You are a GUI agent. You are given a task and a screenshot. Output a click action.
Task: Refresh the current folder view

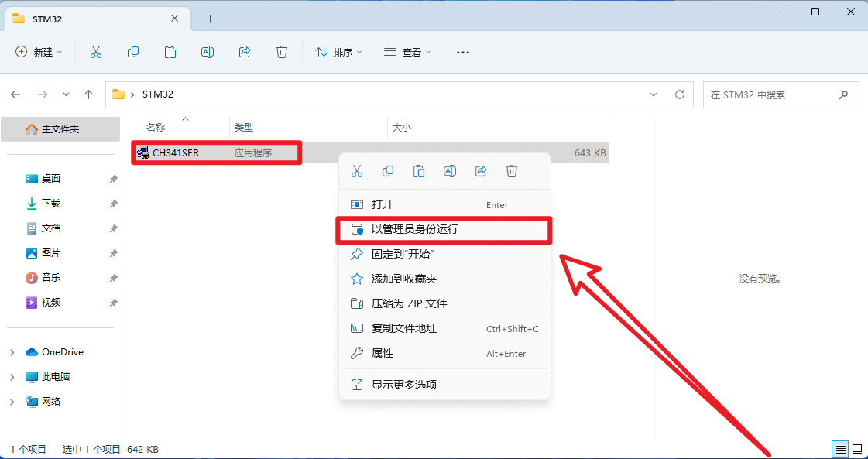tap(680, 94)
